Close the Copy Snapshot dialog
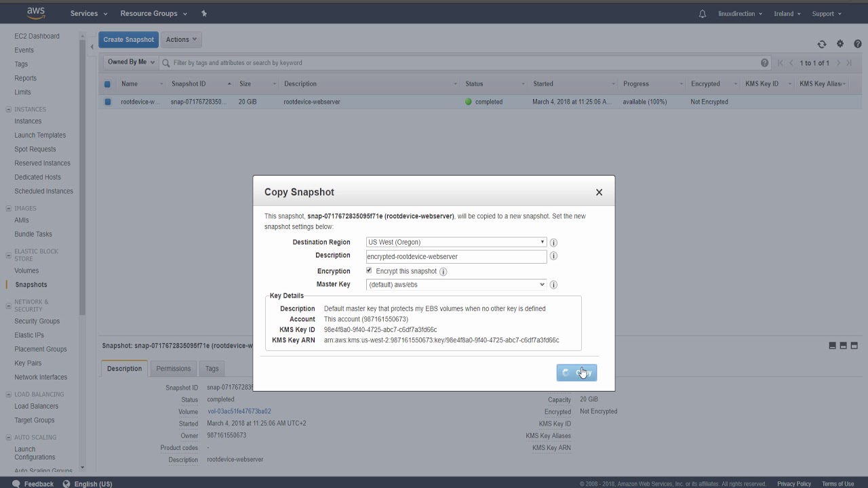The width and height of the screenshot is (868, 488). point(599,192)
